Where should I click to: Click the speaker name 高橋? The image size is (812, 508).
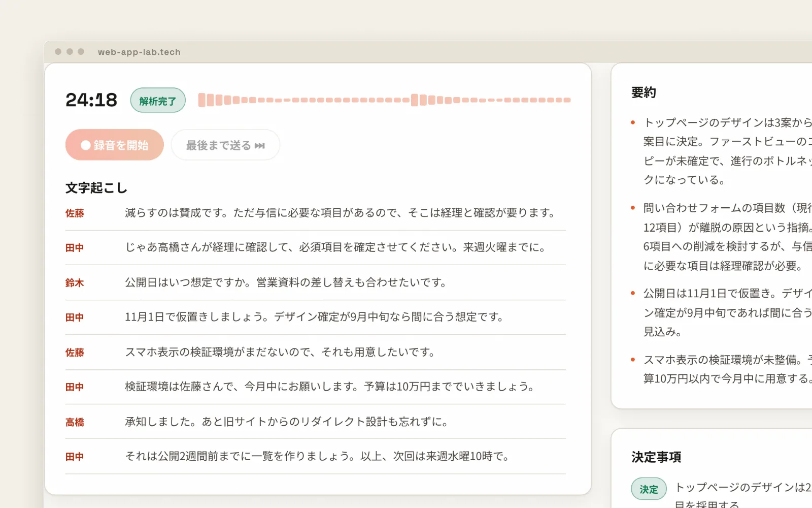click(75, 422)
